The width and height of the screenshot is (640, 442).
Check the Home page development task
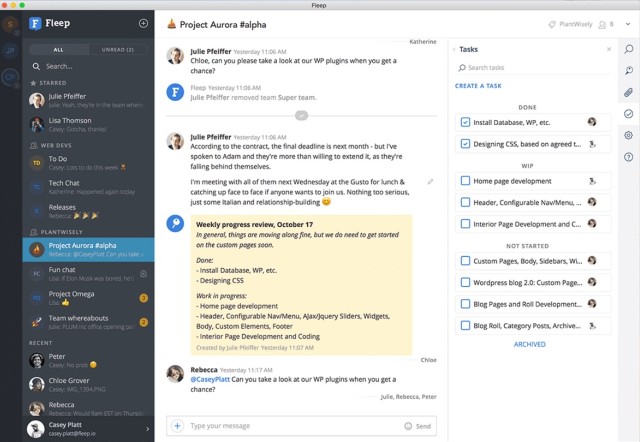(465, 180)
